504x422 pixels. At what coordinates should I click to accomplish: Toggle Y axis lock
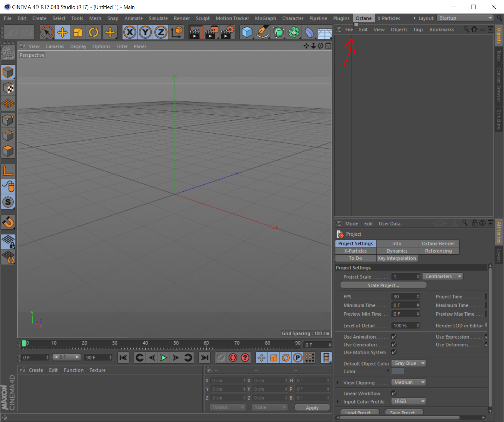tap(145, 32)
